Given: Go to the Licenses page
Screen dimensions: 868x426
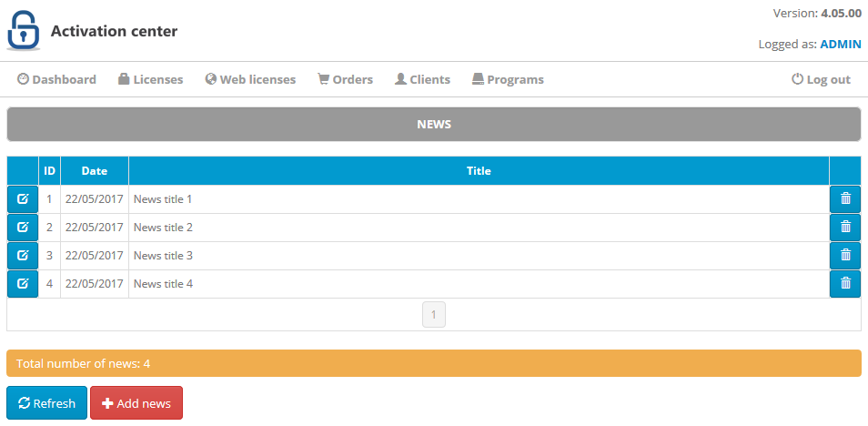Looking at the screenshot, I should (x=150, y=79).
